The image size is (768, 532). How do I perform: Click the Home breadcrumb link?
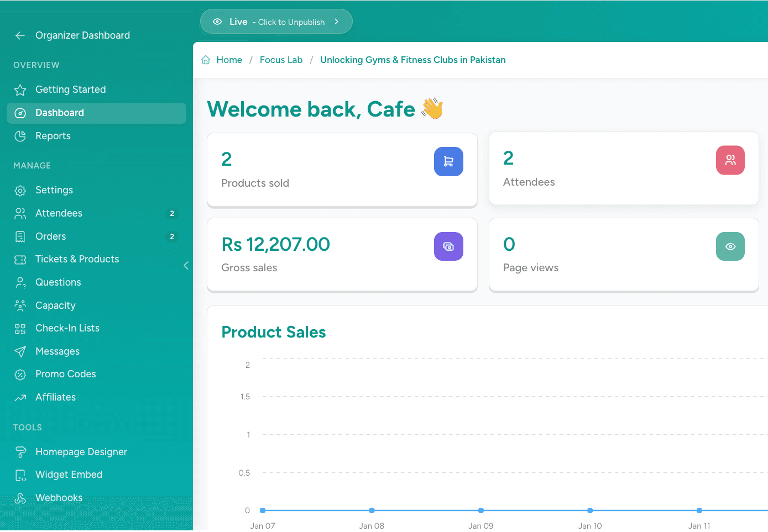229,60
